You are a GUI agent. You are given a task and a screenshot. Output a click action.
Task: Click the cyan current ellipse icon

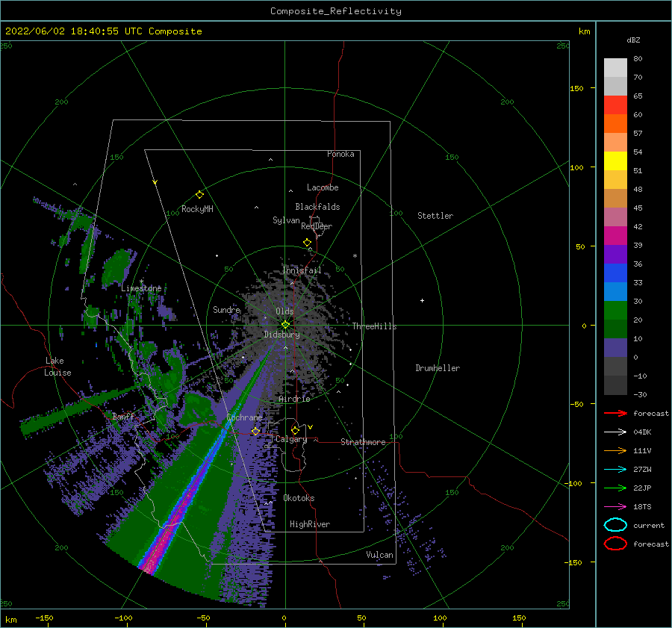pyautogui.click(x=615, y=525)
